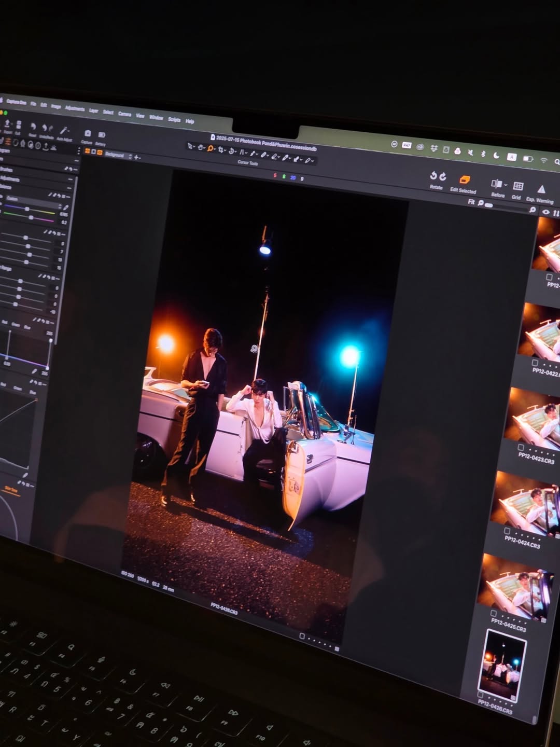Tick the checkbox under thumbnail PP12-0424.CR3
The width and height of the screenshot is (560, 747).
coord(507,531)
